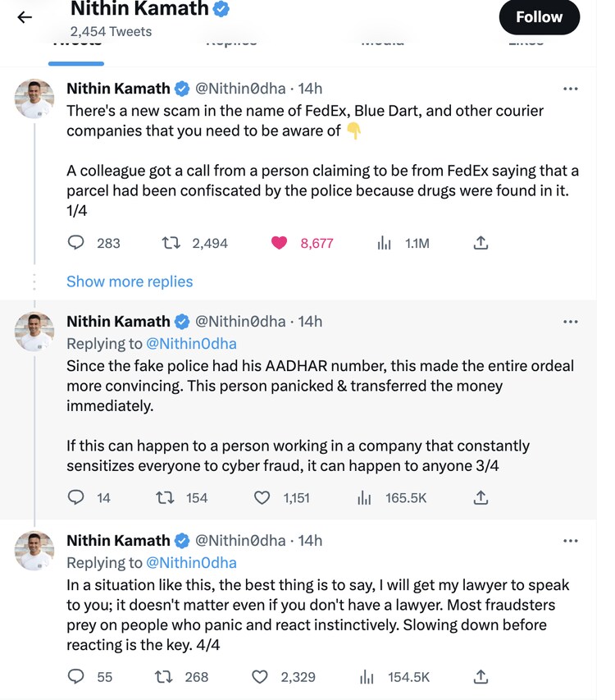
Task: Click the back arrow icon
Action: click(25, 17)
